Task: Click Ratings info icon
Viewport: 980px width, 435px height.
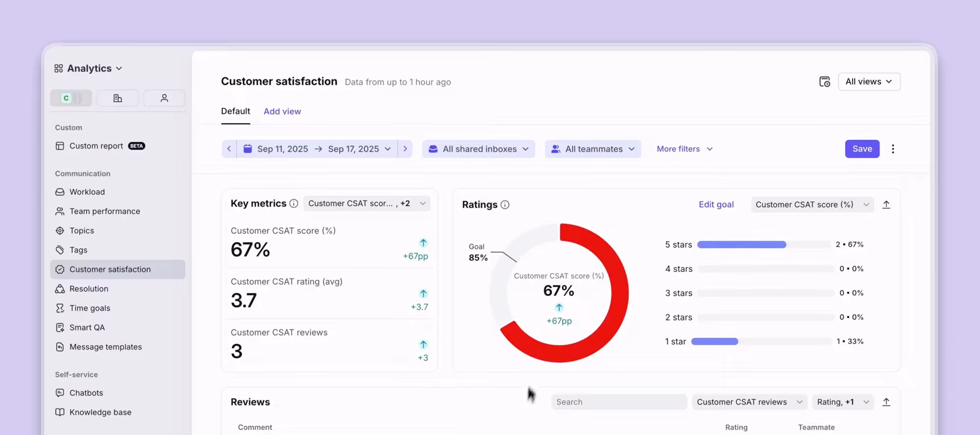Action: 505,205
